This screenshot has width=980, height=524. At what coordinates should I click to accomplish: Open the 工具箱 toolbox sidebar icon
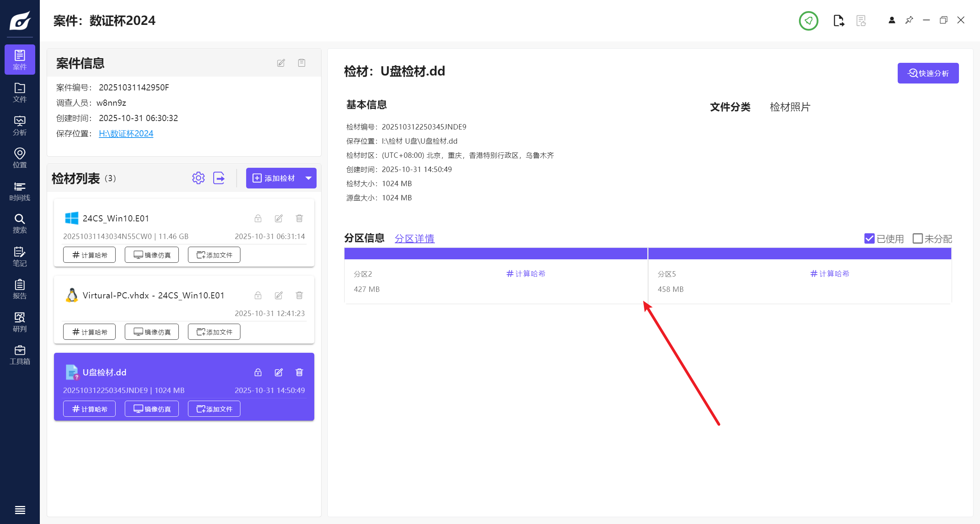coord(20,355)
